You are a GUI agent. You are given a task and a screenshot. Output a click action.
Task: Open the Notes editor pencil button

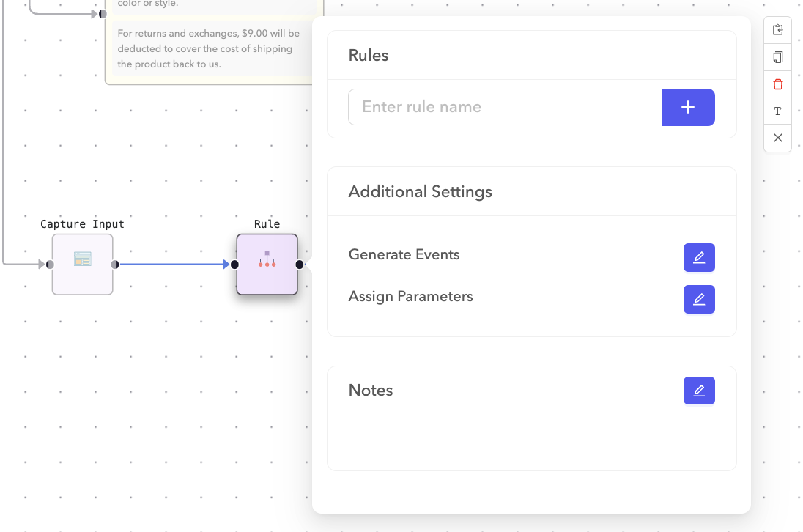(x=698, y=391)
